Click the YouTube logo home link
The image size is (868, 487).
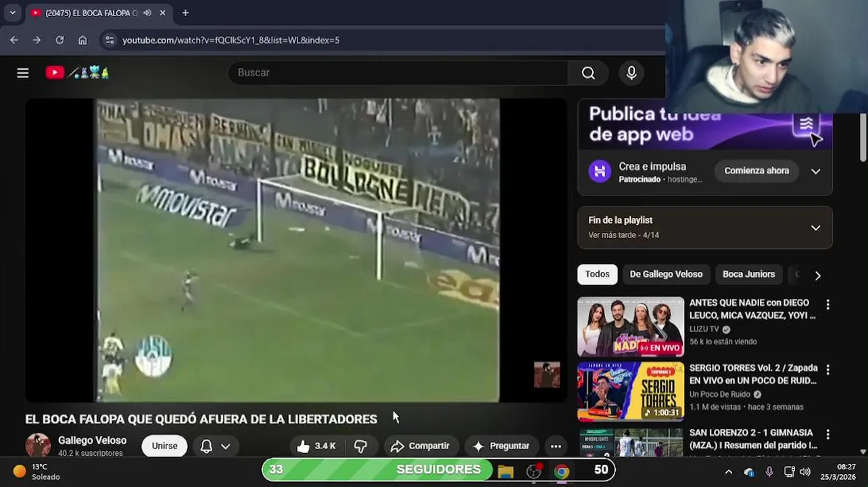[x=77, y=72]
